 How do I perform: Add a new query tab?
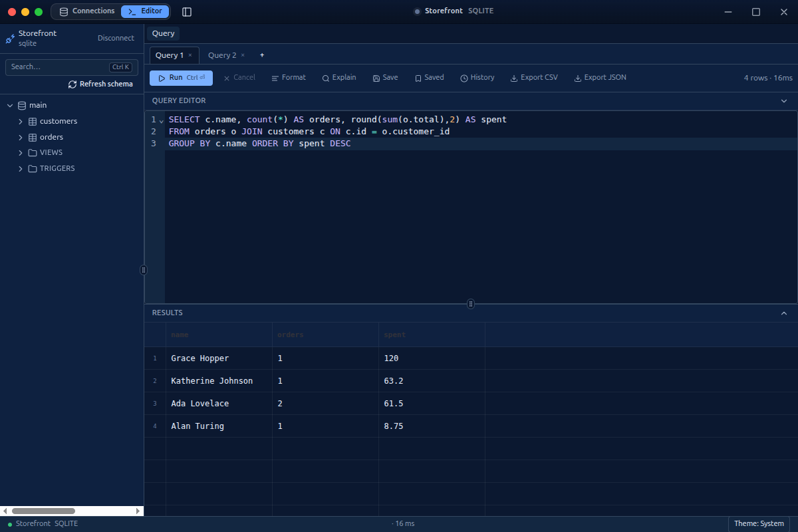click(262, 55)
